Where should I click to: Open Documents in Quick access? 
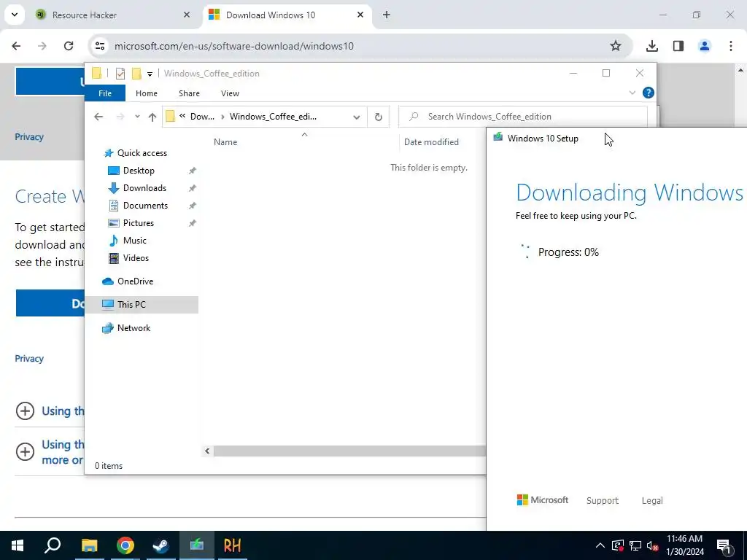pyautogui.click(x=145, y=206)
